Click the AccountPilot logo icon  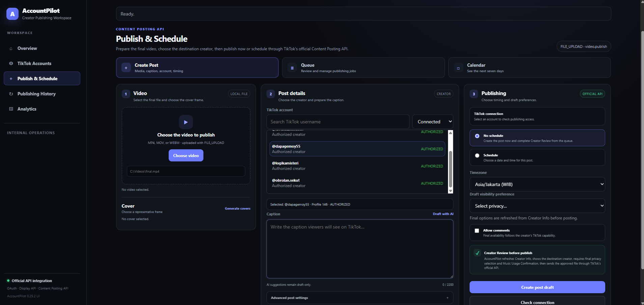pyautogui.click(x=12, y=14)
